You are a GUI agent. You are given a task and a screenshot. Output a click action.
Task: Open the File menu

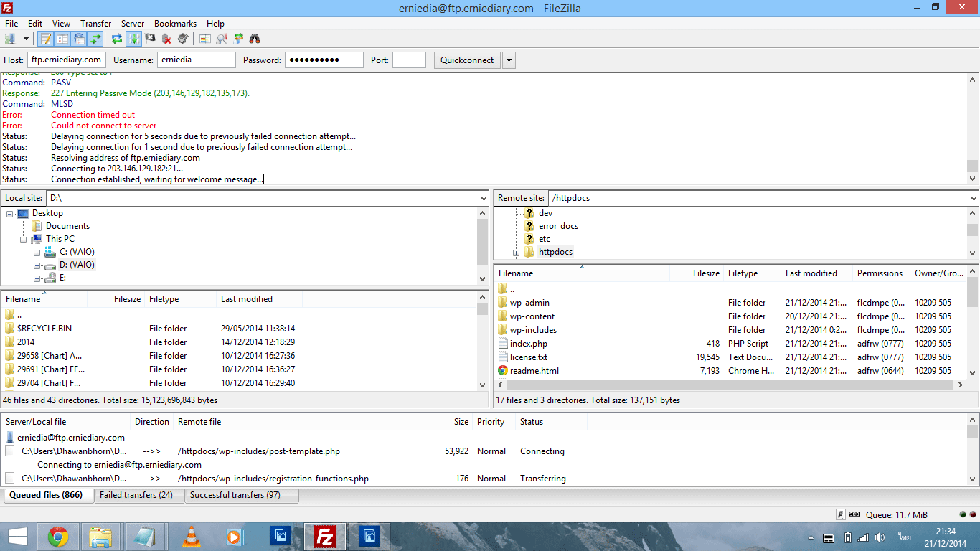pos(11,24)
